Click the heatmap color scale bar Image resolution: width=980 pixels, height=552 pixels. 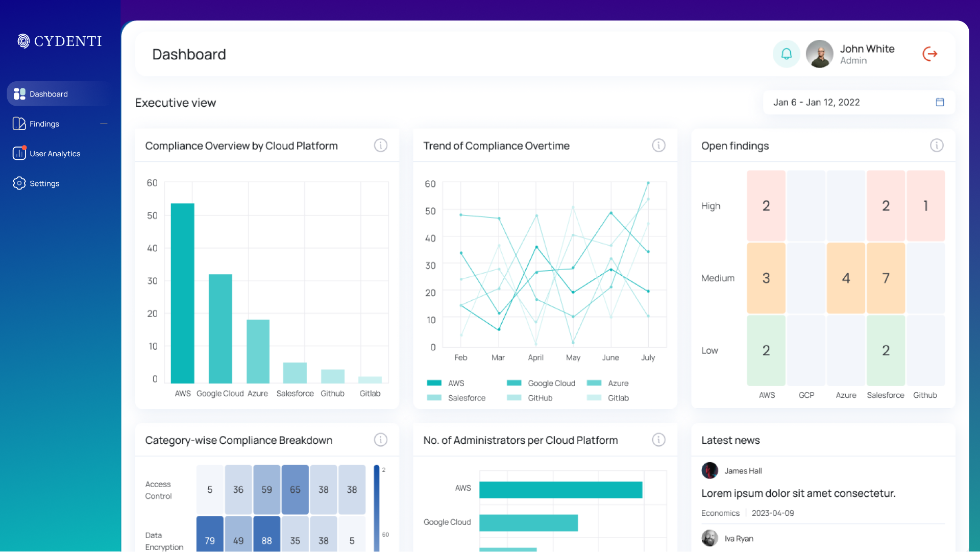377,508
